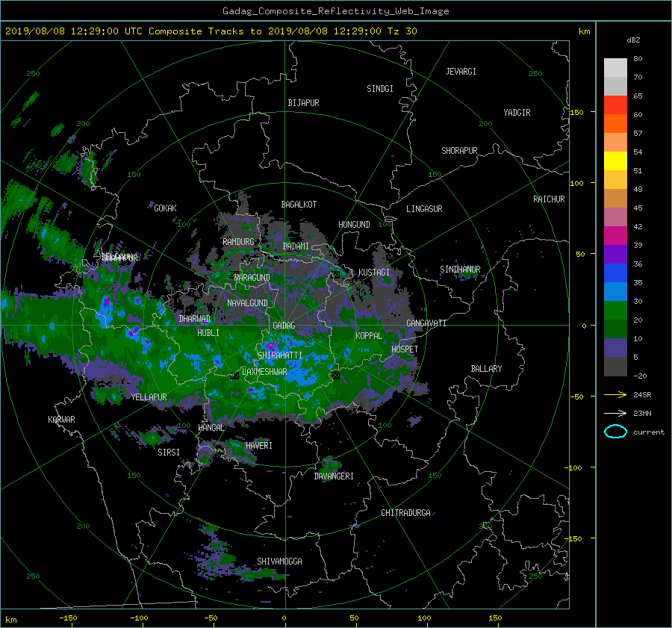Click the -150 mark on the bottom km axis

(x=68, y=618)
